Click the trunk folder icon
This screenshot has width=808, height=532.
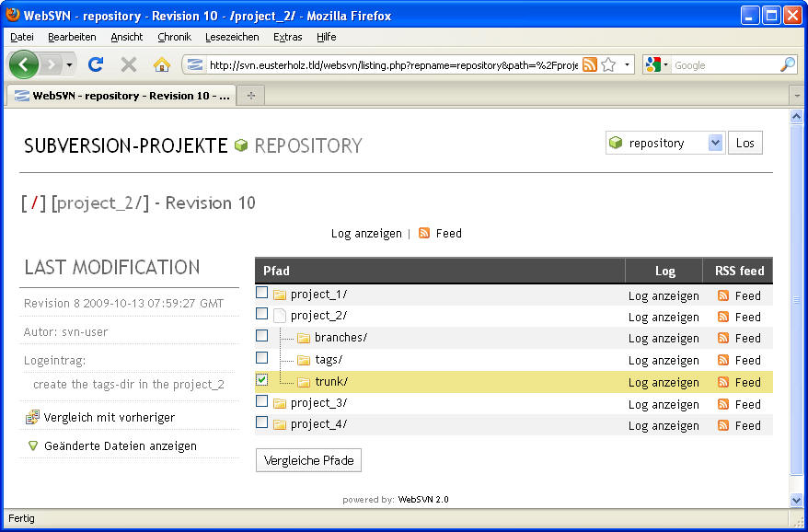pyautogui.click(x=303, y=382)
